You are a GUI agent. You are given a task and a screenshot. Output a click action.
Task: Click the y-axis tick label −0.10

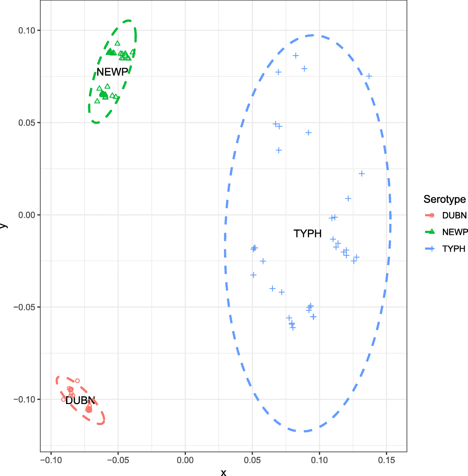(x=24, y=399)
